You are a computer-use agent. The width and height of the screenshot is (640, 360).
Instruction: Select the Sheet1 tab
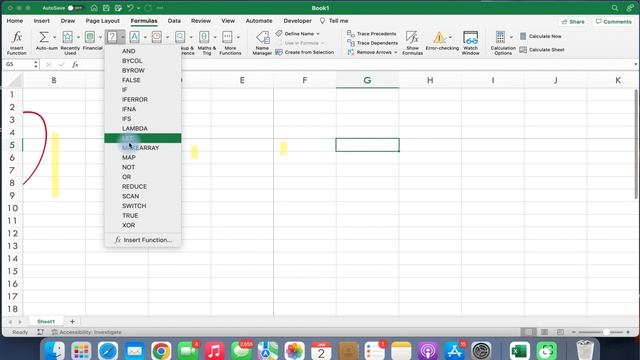(x=46, y=322)
